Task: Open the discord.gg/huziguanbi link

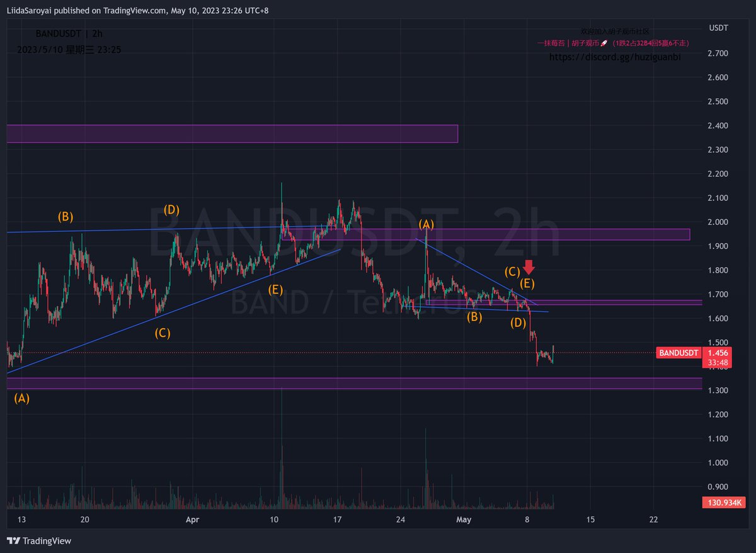Action: (615, 57)
